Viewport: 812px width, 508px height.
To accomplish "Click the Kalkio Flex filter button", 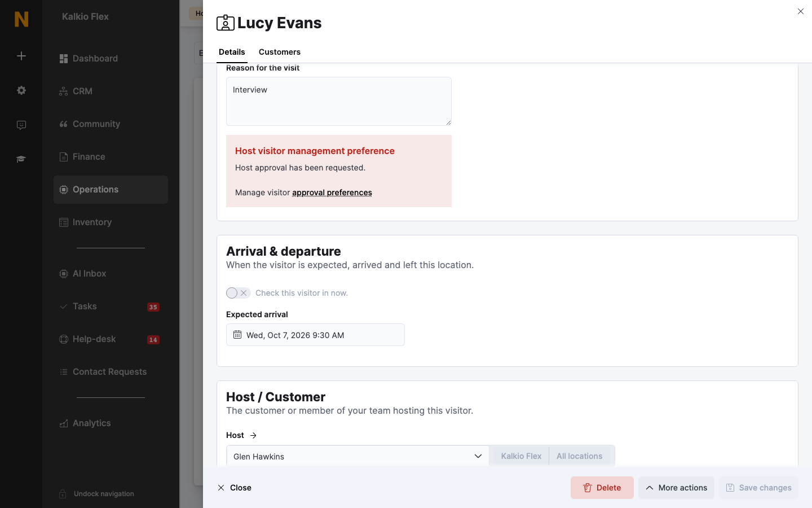I will pyautogui.click(x=521, y=456).
